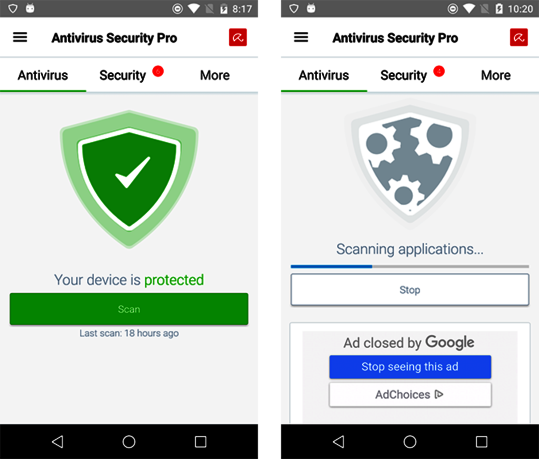539x459 pixels.
Task: Open Recent apps on the left phone
Action: tap(200, 441)
